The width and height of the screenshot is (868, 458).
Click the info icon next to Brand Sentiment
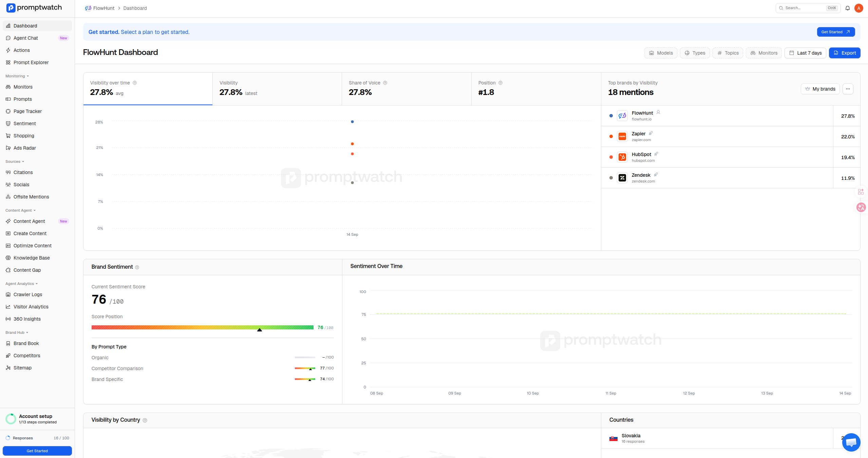(x=137, y=267)
